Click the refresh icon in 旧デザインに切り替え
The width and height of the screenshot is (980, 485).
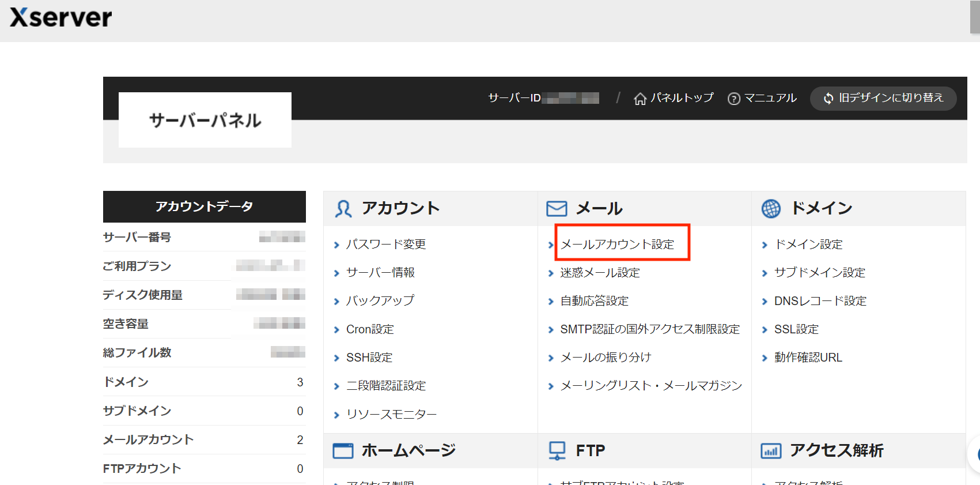(x=828, y=99)
